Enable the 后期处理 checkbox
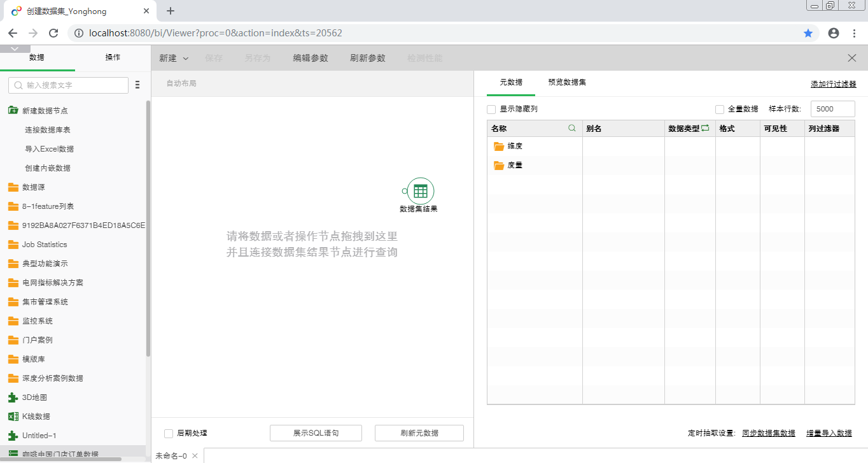The width and height of the screenshot is (868, 463). 168,433
